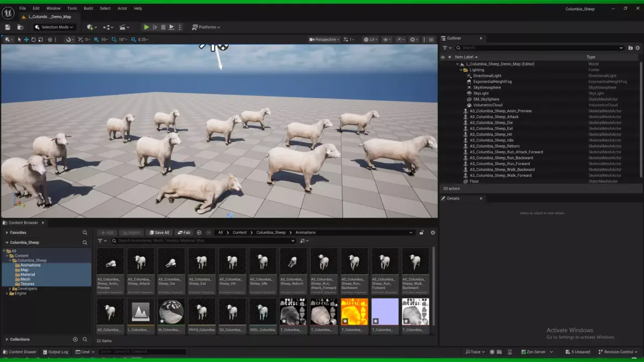Toggle the Content Browser lock icon

(422, 233)
